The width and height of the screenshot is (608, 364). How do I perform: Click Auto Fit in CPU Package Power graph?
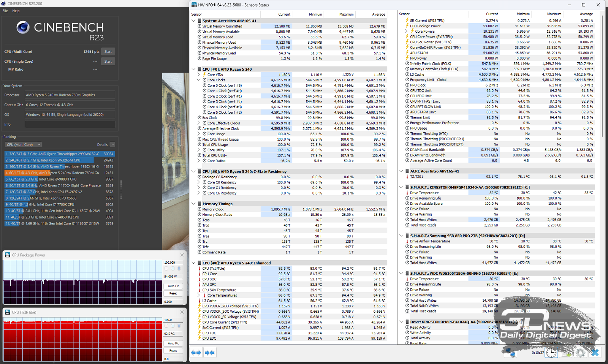(173, 286)
